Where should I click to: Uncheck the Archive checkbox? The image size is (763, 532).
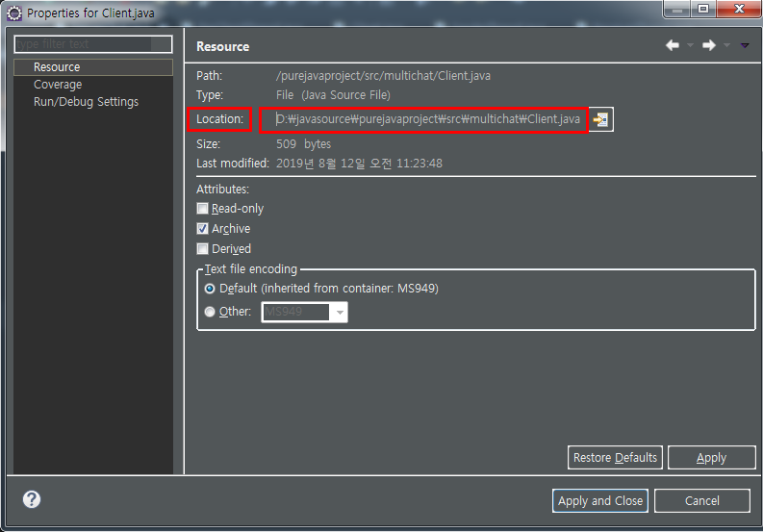[x=202, y=229]
